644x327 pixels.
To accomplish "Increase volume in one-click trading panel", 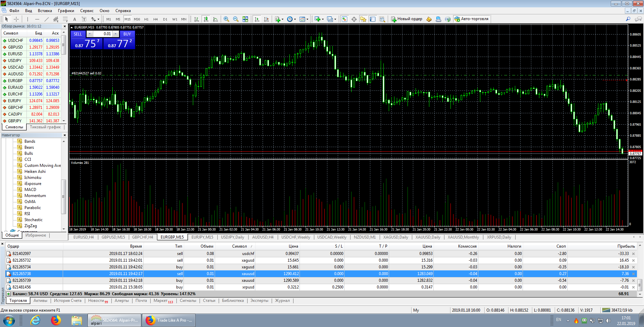I will click(x=116, y=34).
